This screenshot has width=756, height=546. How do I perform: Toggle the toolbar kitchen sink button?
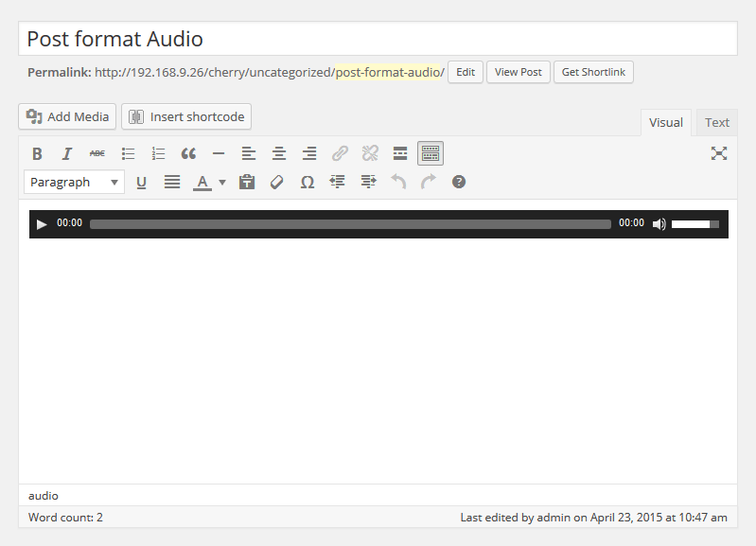coord(431,153)
